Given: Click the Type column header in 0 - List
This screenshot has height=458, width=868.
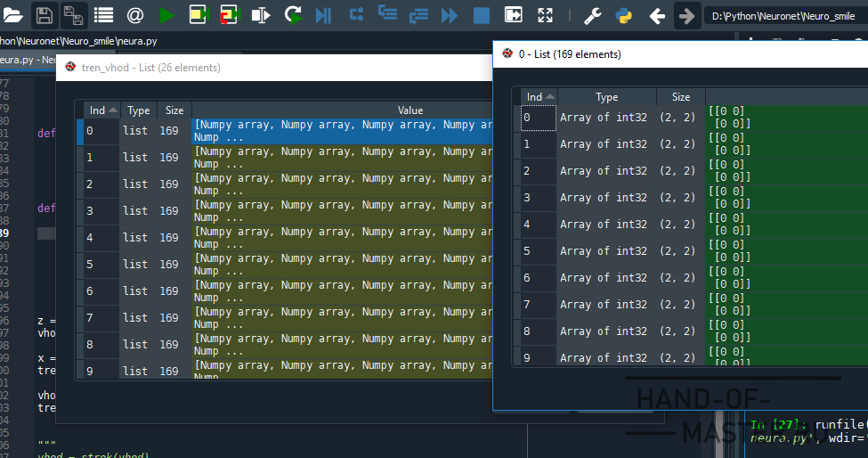Looking at the screenshot, I should point(606,97).
